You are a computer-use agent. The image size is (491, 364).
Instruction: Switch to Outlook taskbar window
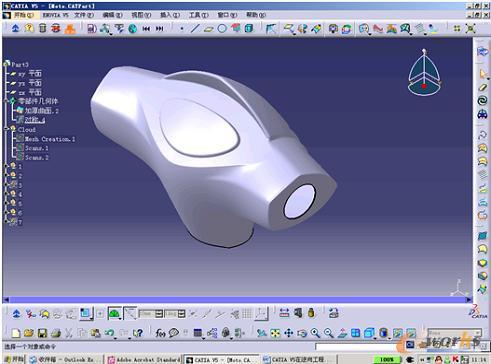(x=65, y=359)
